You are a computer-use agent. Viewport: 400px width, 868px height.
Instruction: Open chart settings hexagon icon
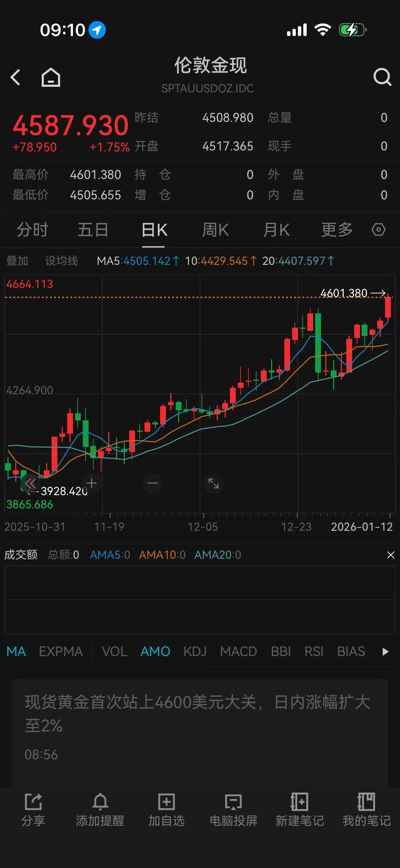click(x=378, y=230)
